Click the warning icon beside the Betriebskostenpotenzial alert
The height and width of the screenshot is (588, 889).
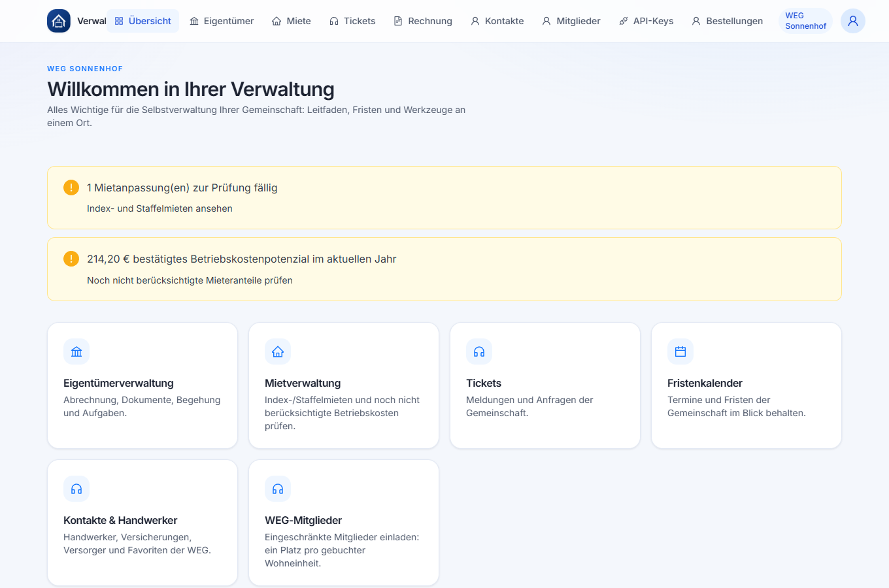[71, 259]
